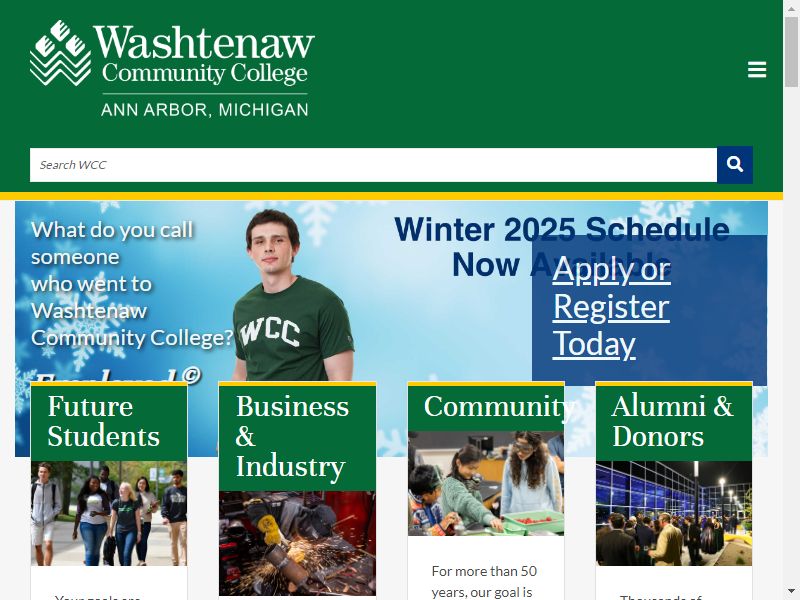This screenshot has width=800, height=600.
Task: Click the Community lab activity photo
Action: pyautogui.click(x=486, y=483)
